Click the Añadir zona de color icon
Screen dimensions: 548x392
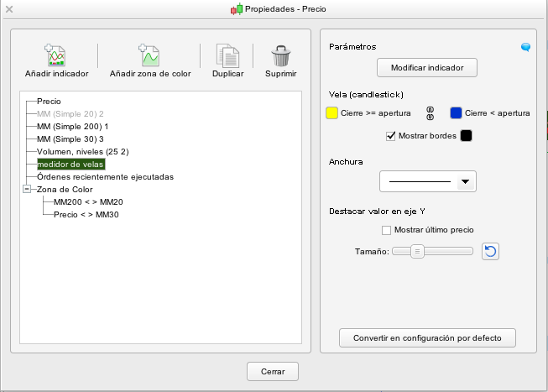point(149,55)
